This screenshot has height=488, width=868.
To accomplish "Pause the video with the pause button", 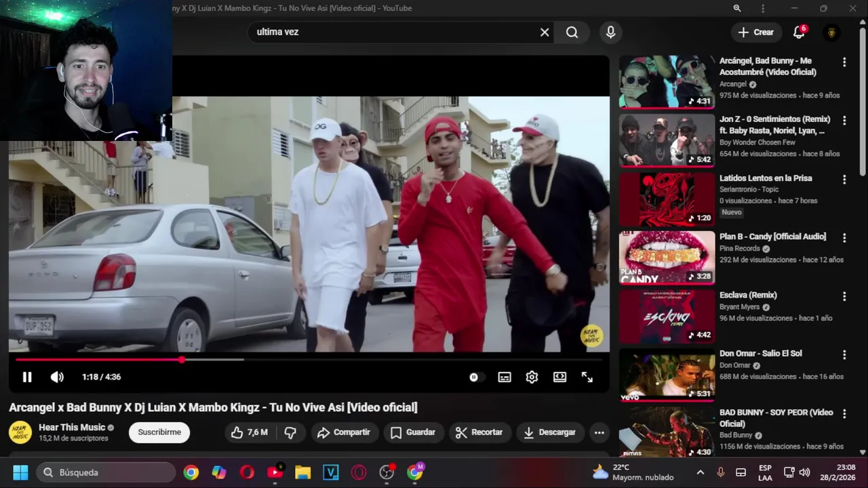I will [x=27, y=377].
